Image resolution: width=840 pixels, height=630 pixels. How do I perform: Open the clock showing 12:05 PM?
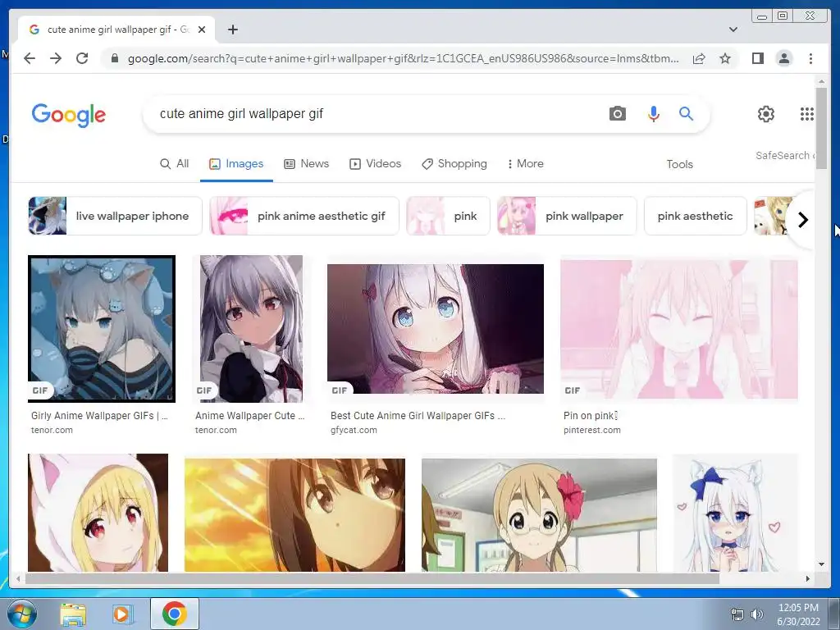pyautogui.click(x=798, y=614)
